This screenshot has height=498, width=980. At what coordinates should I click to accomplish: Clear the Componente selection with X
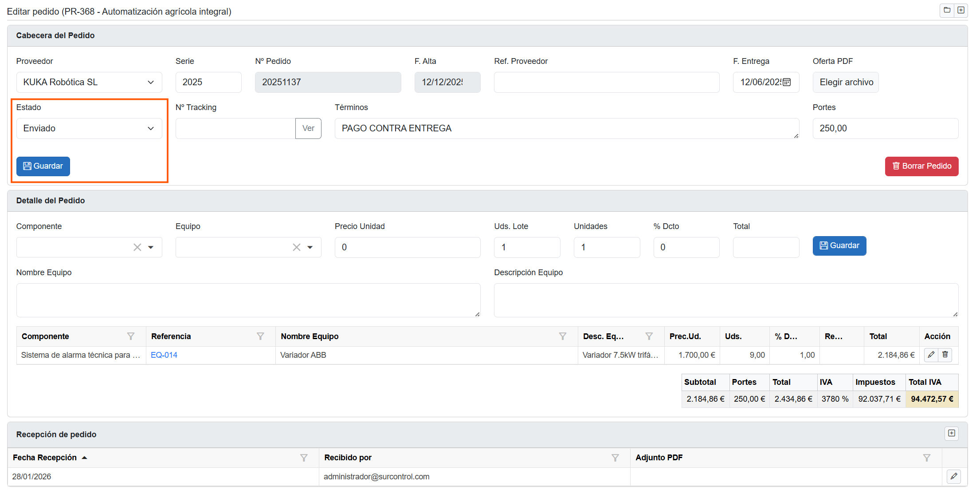(x=137, y=247)
